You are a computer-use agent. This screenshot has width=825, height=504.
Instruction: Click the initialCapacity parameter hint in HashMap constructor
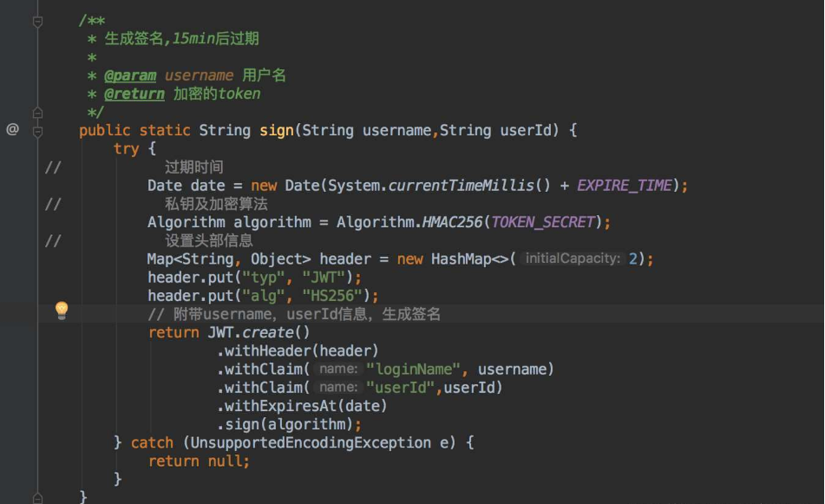572,259
